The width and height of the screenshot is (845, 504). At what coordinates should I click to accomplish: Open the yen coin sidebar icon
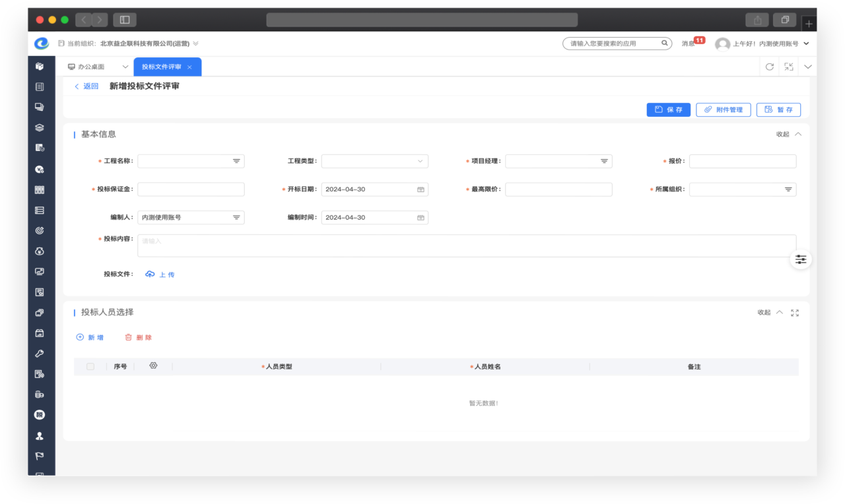pos(40,169)
